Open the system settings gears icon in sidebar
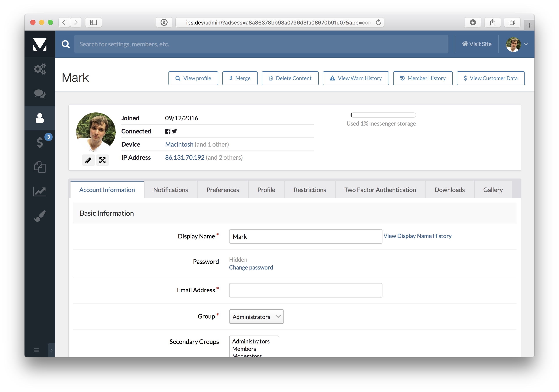This screenshot has height=392, width=559. pos(40,69)
